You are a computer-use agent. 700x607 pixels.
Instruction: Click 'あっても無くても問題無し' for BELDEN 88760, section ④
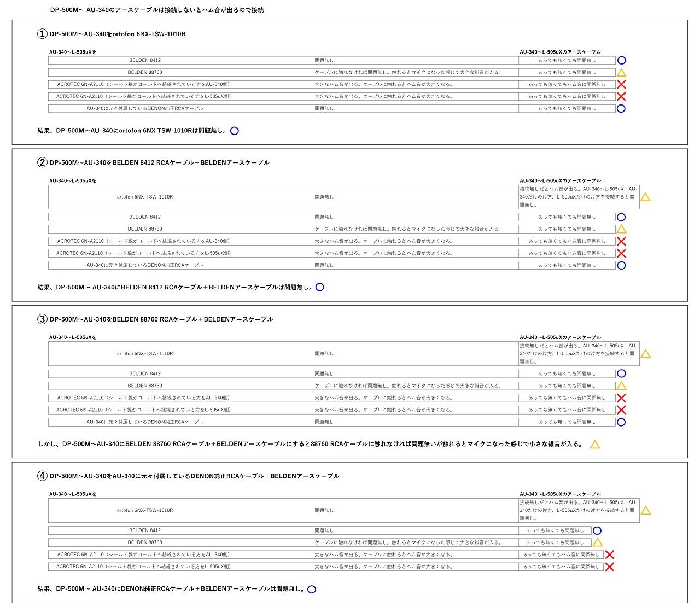coord(555,542)
